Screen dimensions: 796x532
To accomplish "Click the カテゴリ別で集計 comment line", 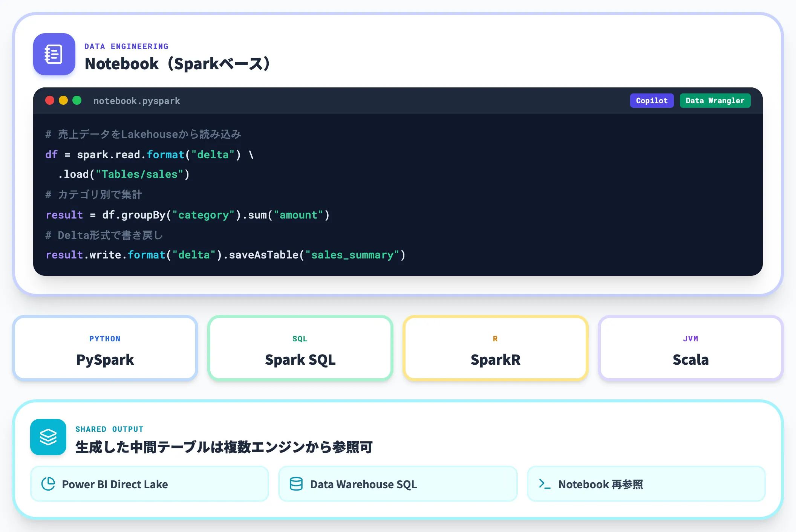I will (93, 194).
